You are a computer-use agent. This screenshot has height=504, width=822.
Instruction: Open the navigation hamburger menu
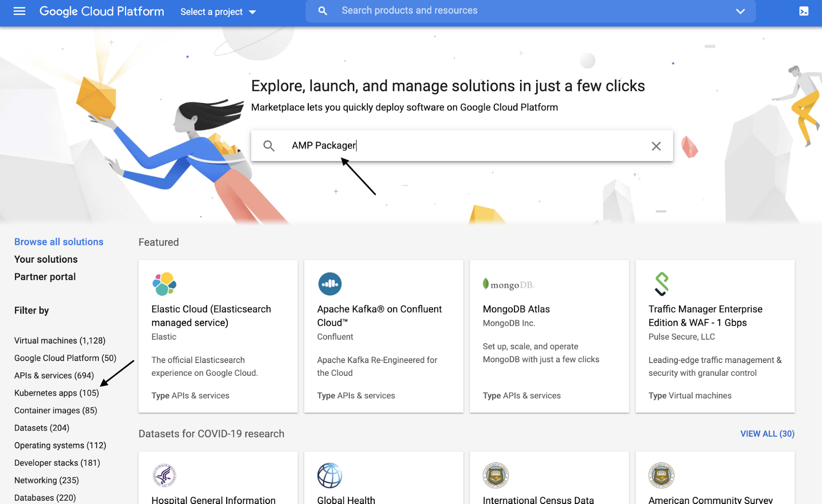(19, 11)
